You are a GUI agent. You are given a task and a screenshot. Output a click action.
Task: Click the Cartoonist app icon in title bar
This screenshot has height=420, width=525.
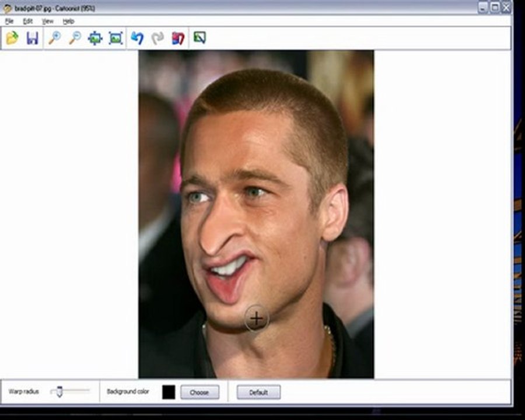point(8,9)
